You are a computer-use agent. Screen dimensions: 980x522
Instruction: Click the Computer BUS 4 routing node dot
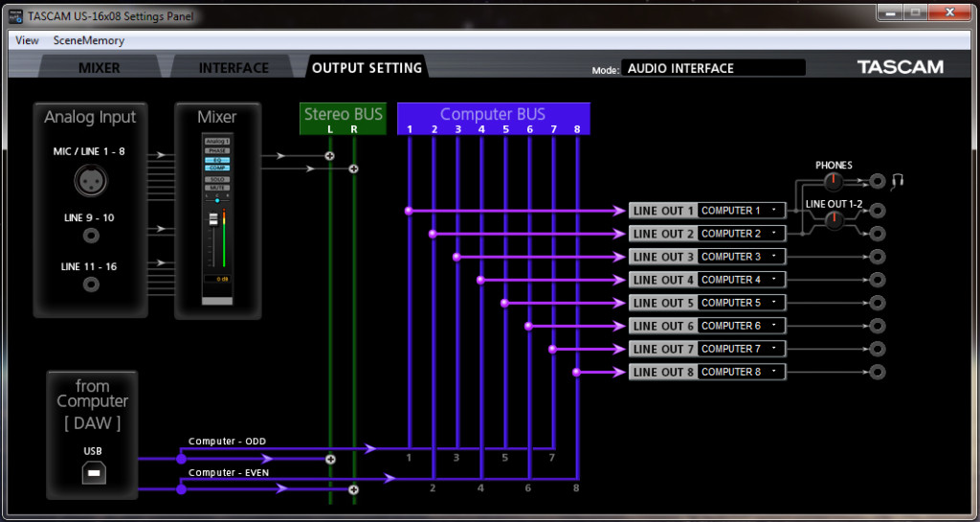point(480,280)
